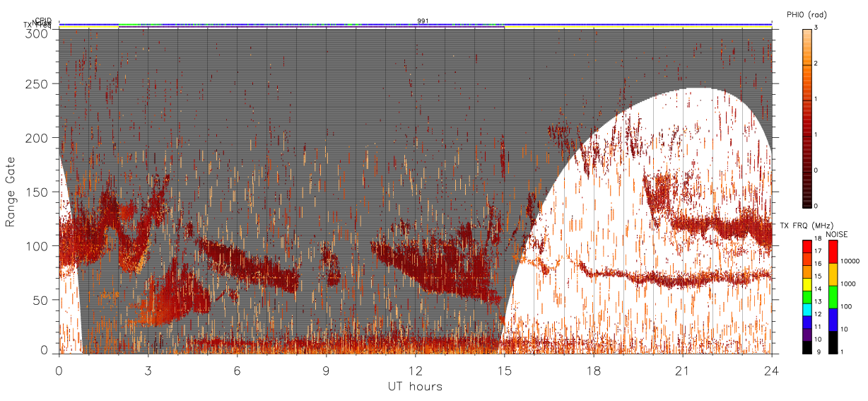Click the UT hours axis title
The width and height of the screenshot is (868, 401).
(415, 386)
